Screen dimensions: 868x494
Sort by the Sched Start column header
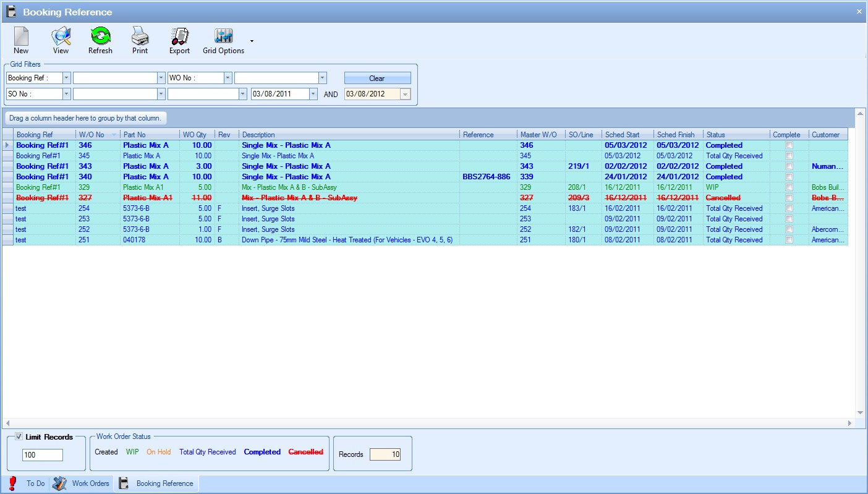(622, 135)
